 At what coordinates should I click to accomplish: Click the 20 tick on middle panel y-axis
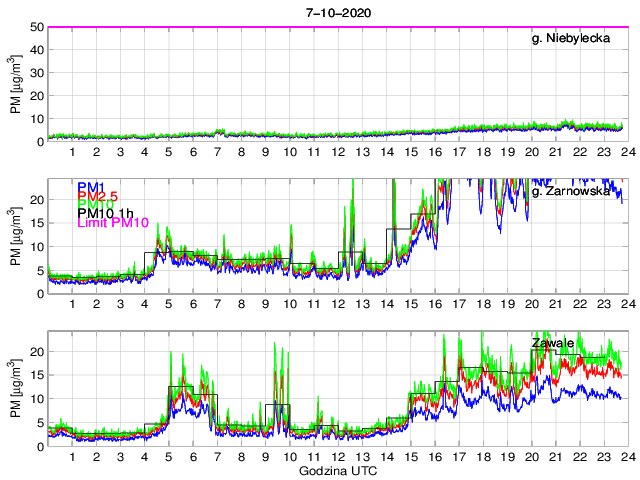36,200
